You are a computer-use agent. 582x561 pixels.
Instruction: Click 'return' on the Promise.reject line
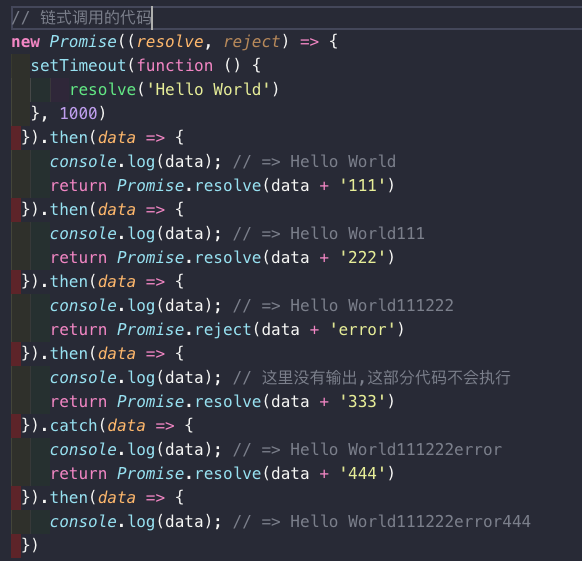point(79,329)
